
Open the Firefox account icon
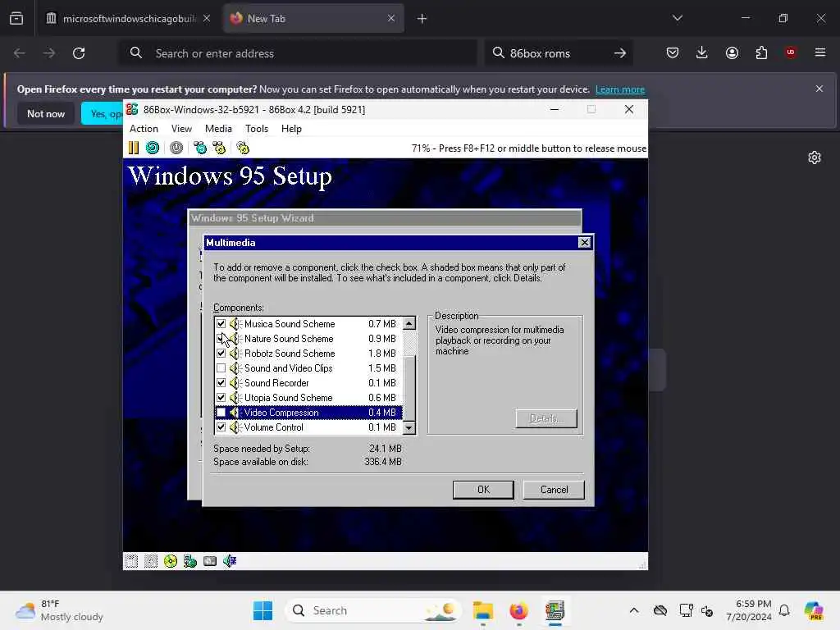(x=732, y=52)
